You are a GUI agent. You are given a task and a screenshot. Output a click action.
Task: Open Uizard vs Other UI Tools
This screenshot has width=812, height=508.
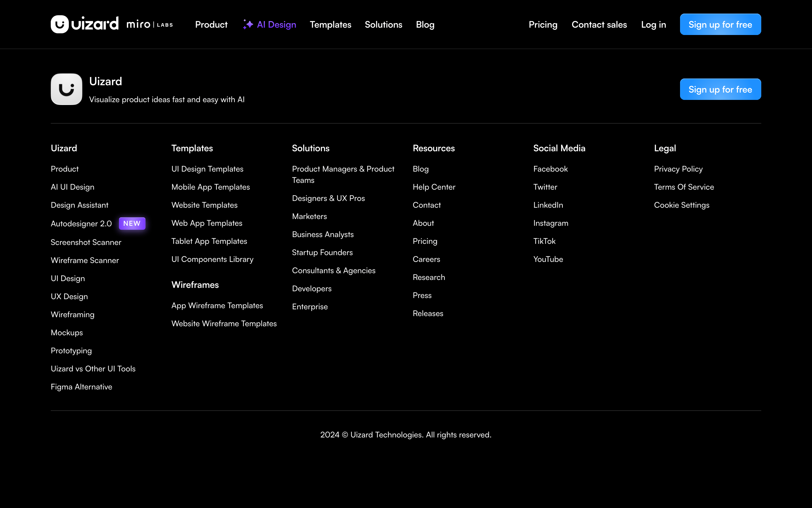coord(93,369)
